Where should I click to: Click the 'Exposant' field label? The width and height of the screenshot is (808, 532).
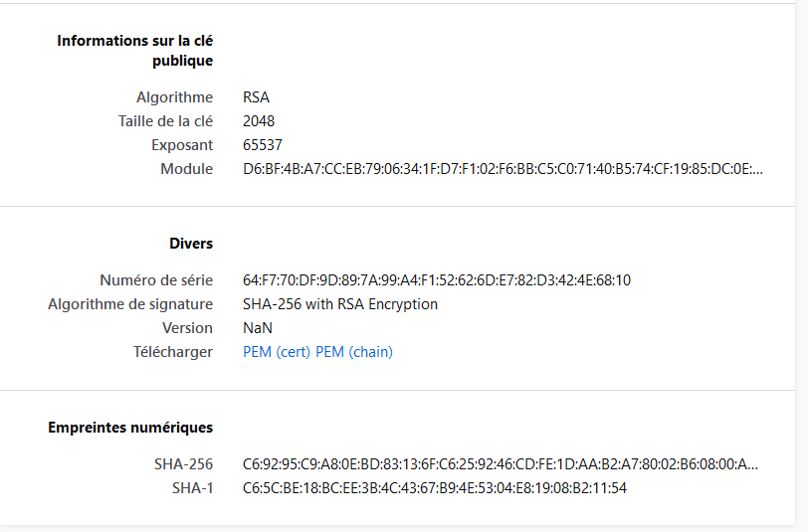[182, 145]
